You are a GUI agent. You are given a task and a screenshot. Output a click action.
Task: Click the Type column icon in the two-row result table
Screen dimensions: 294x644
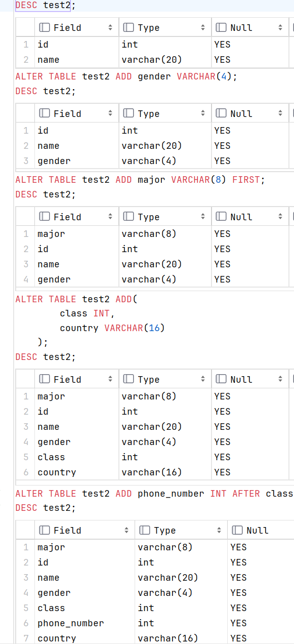pyautogui.click(x=129, y=27)
